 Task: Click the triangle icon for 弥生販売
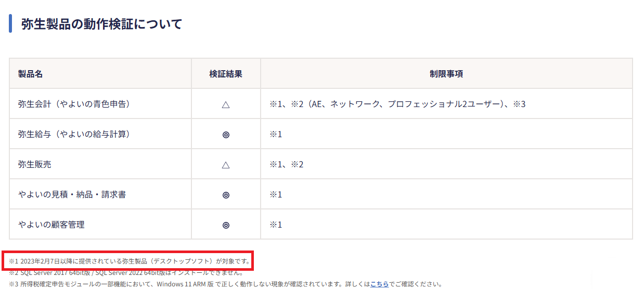(x=226, y=164)
